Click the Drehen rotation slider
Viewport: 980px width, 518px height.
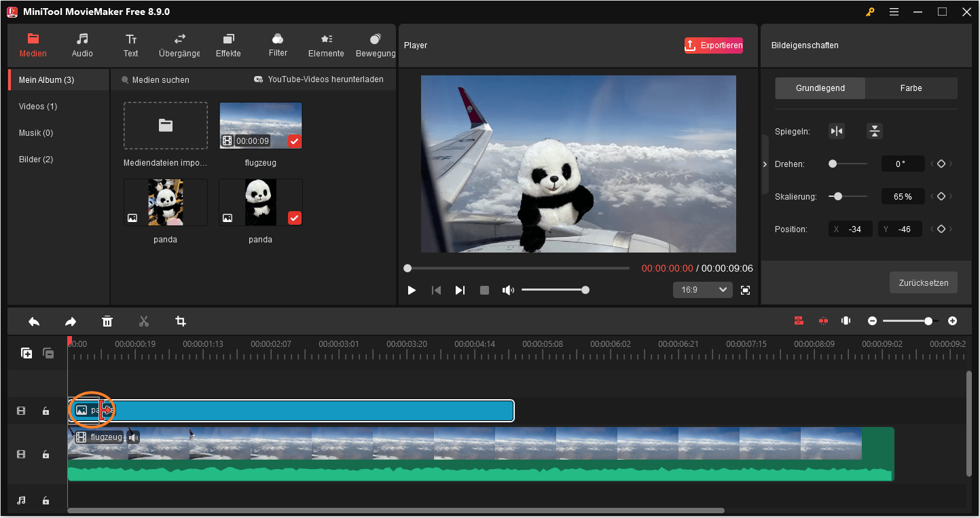coord(848,164)
